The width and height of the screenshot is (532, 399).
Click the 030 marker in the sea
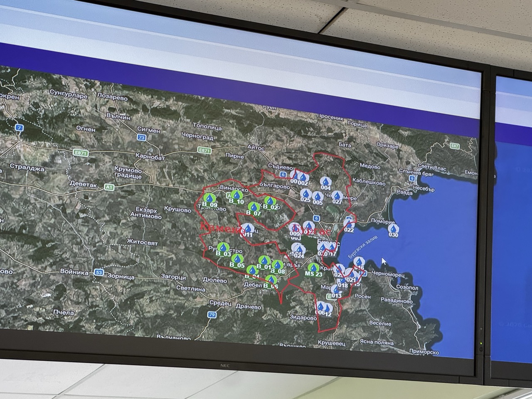click(393, 229)
